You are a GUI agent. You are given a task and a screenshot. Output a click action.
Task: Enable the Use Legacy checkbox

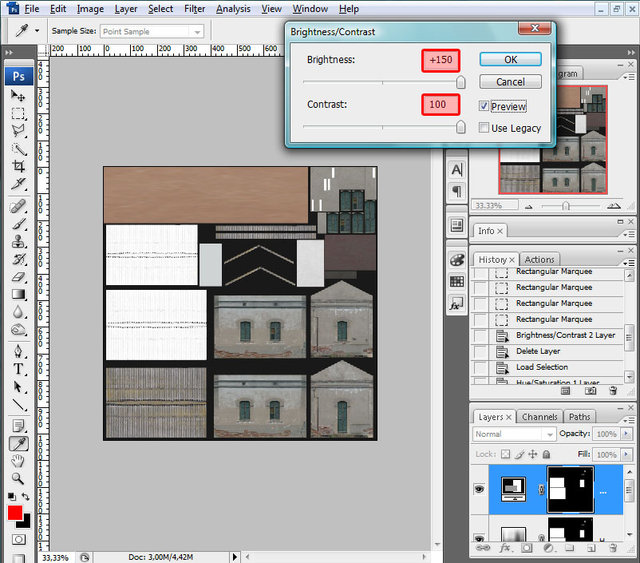tap(485, 128)
